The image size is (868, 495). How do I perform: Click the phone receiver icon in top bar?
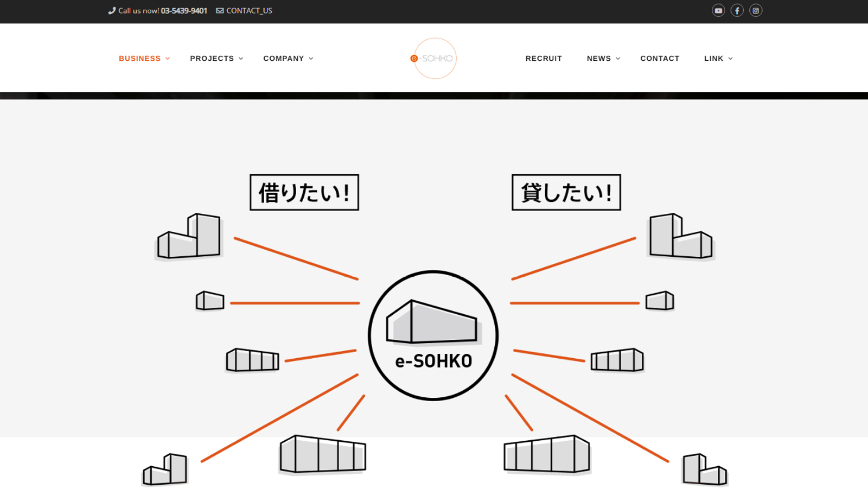pyautogui.click(x=111, y=10)
